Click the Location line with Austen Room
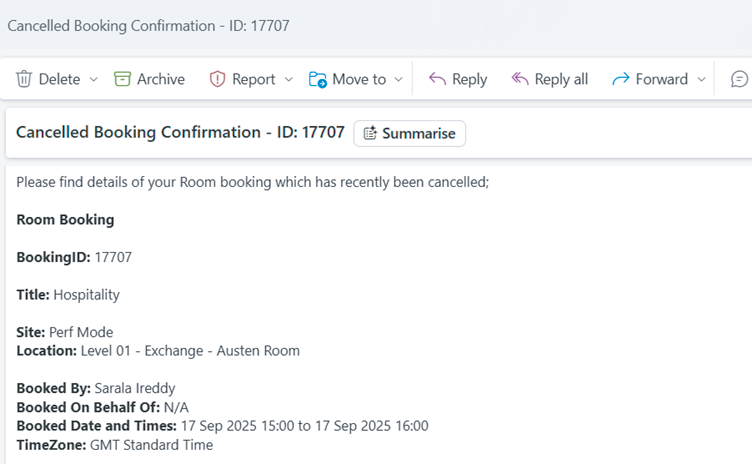The image size is (752, 464). [x=158, y=351]
